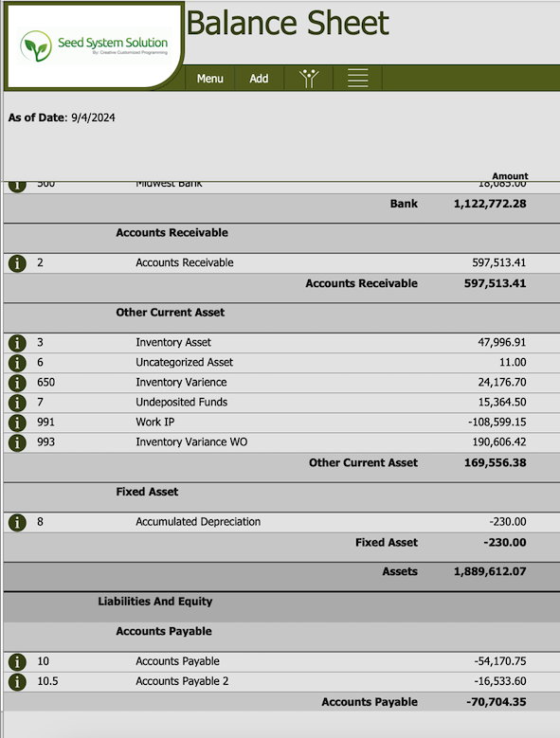560x738 pixels.
Task: Select the amount -54,170.75
Action: pyautogui.click(x=499, y=661)
